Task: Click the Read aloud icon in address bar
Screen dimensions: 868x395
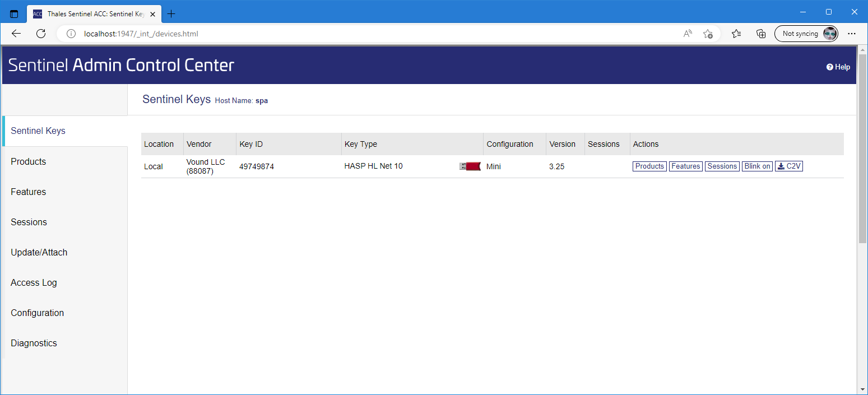Action: coord(688,34)
